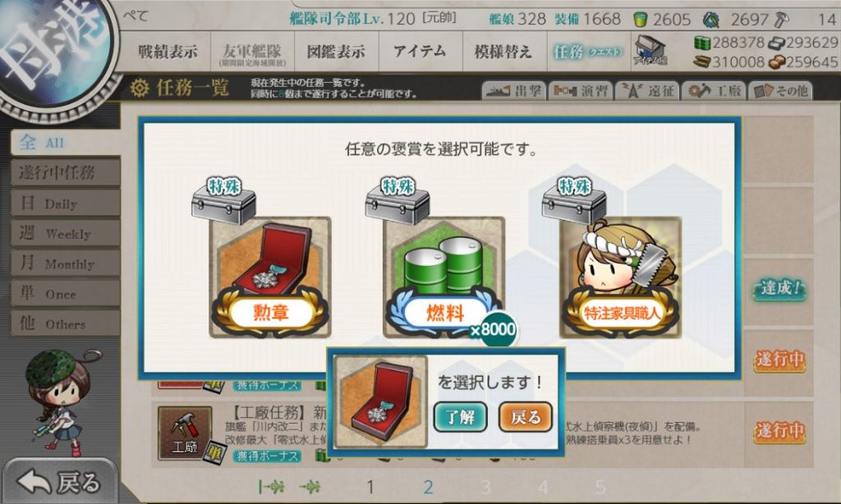
Task: Confirm selection with 了解 button
Action: (460, 417)
